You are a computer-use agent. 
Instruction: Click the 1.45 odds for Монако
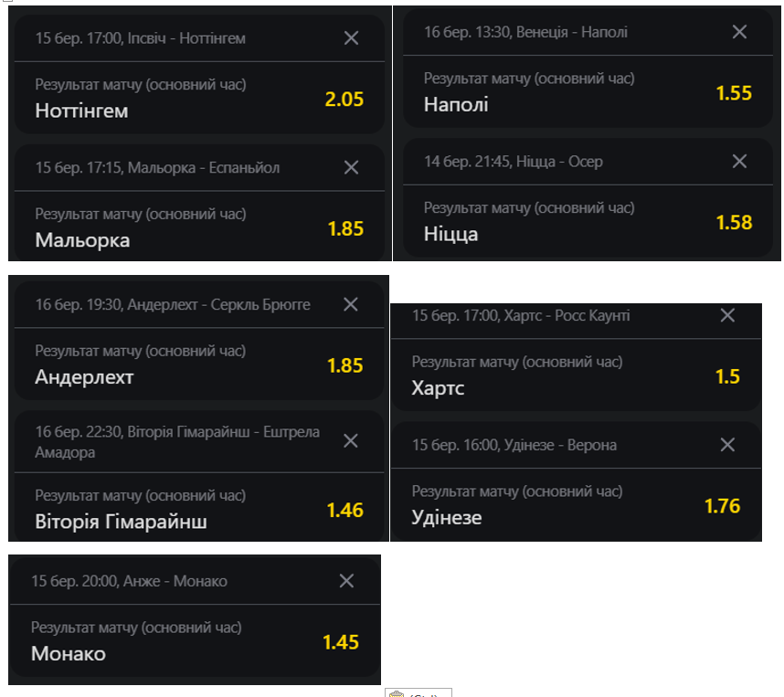click(341, 642)
